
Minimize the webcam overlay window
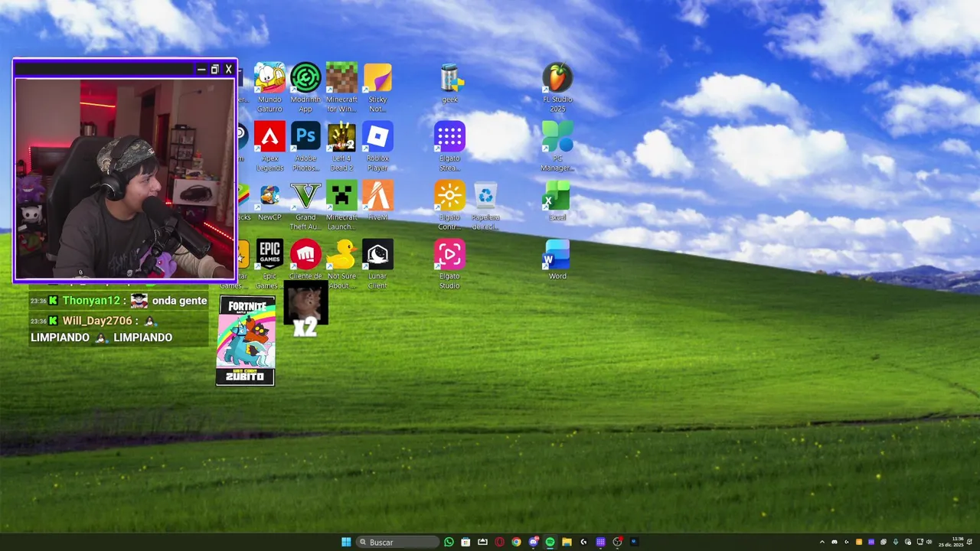point(201,70)
